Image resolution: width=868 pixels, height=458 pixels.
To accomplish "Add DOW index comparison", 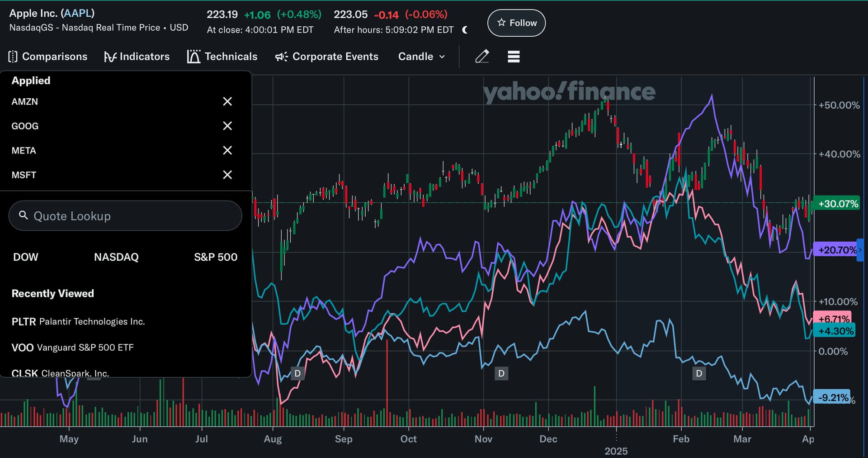I will 26,257.
